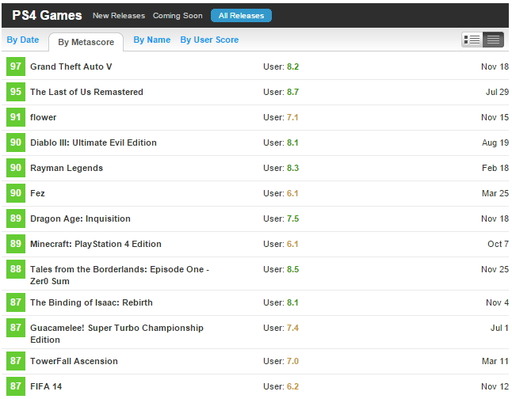This screenshot has height=399, width=512.
Task: Open TowerFall Ascension game page
Action: click(74, 361)
